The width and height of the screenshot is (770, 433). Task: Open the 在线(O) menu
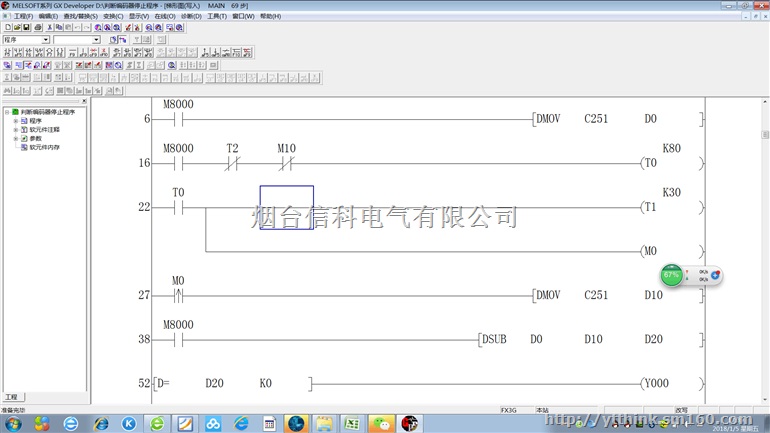165,16
